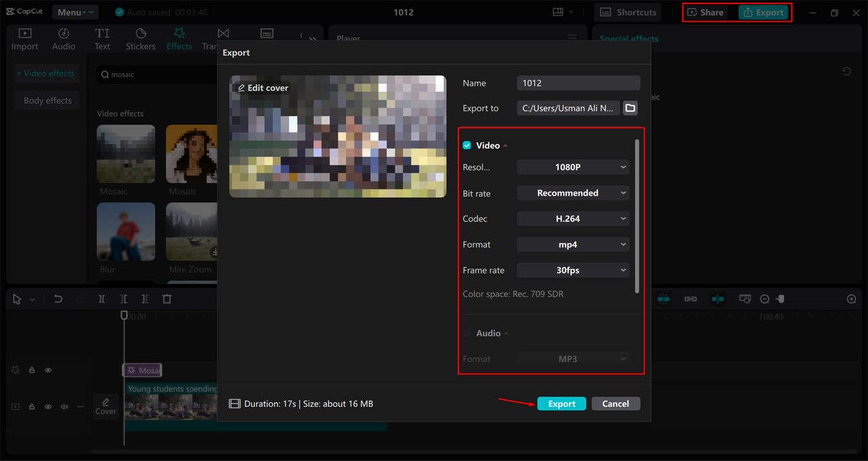
Task: Open the audio Format MP3 dropdown
Action: click(573, 359)
